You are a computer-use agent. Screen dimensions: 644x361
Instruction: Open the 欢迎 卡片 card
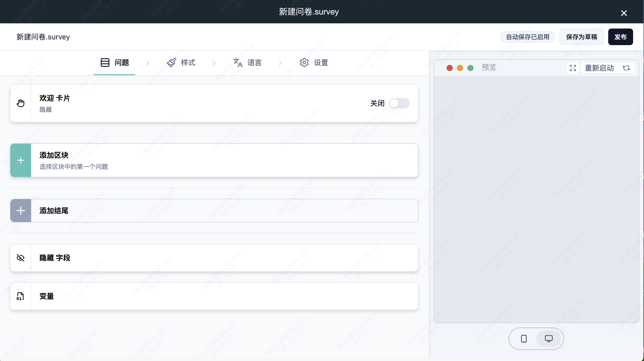coord(214,103)
